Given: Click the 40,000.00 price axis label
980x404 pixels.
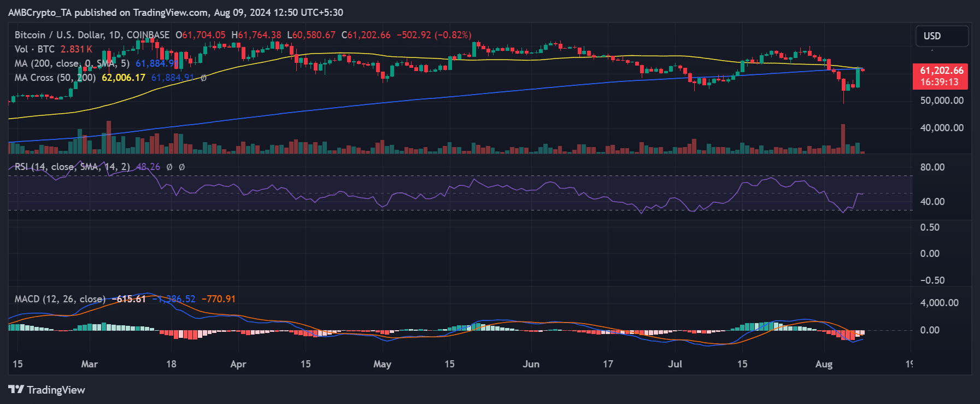Looking at the screenshot, I should 942,128.
